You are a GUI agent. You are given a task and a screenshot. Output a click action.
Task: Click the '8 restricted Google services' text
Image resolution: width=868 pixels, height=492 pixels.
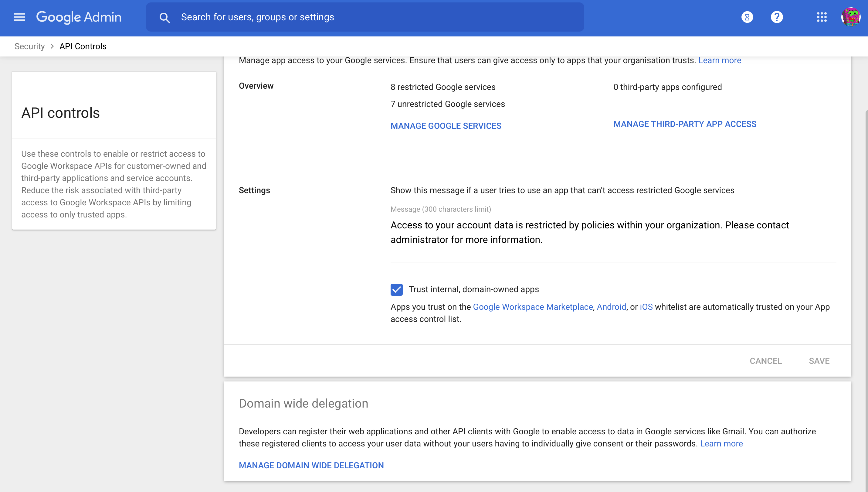point(443,87)
